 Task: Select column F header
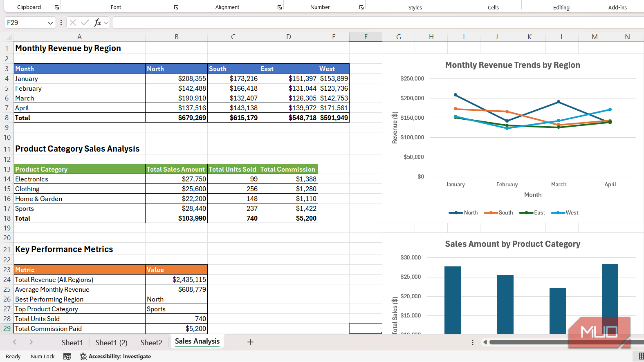click(366, 37)
